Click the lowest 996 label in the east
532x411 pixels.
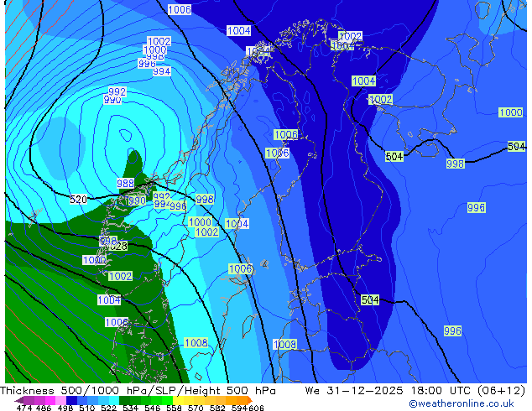pyautogui.click(x=452, y=331)
